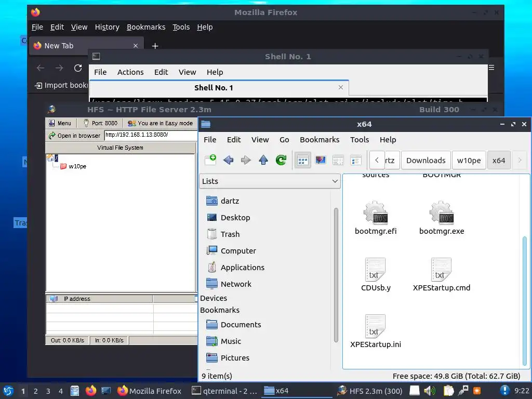Switch to thumbnail view in file manager toolbar
532x399 pixels.
point(320,160)
